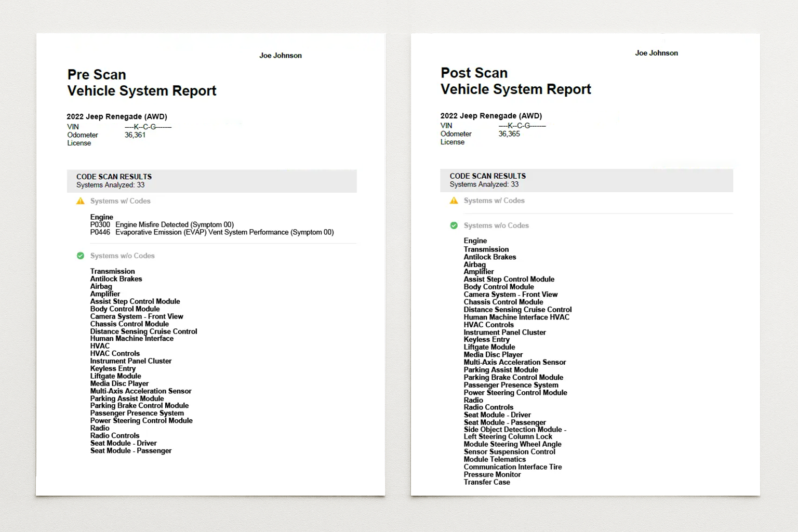Select the P0446 EVAP Vent System code line

tap(211, 232)
